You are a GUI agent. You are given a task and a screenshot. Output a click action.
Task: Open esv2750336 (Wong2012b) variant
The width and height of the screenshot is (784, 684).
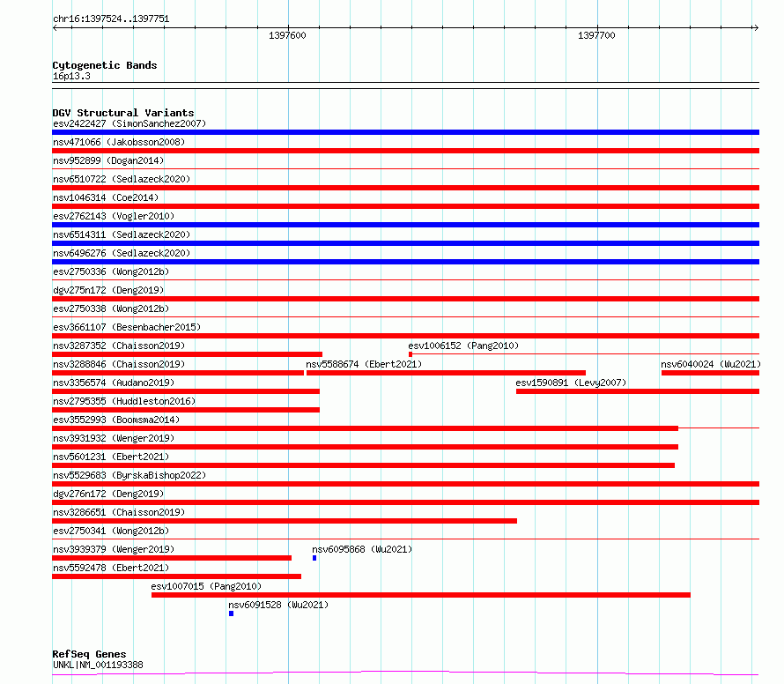(x=111, y=271)
